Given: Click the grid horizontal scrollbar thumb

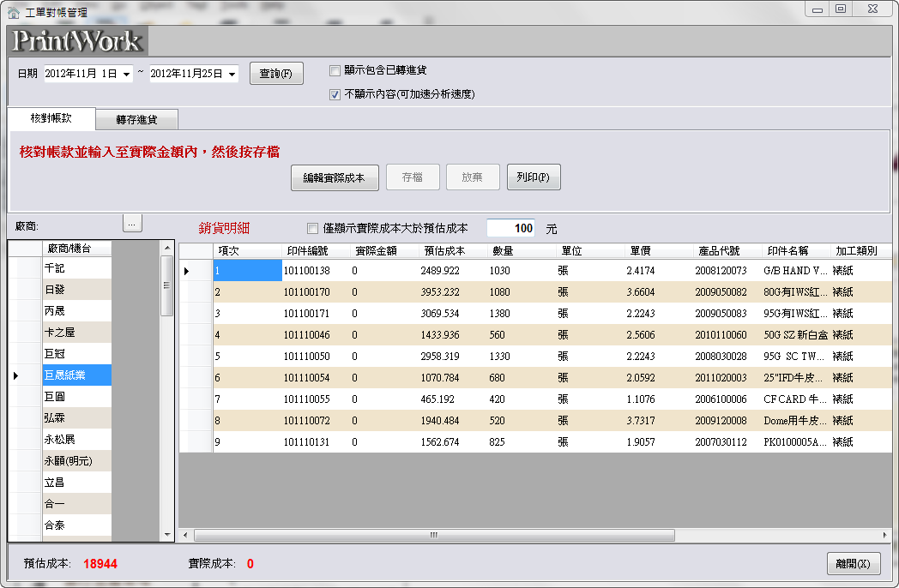Looking at the screenshot, I should click(x=435, y=535).
